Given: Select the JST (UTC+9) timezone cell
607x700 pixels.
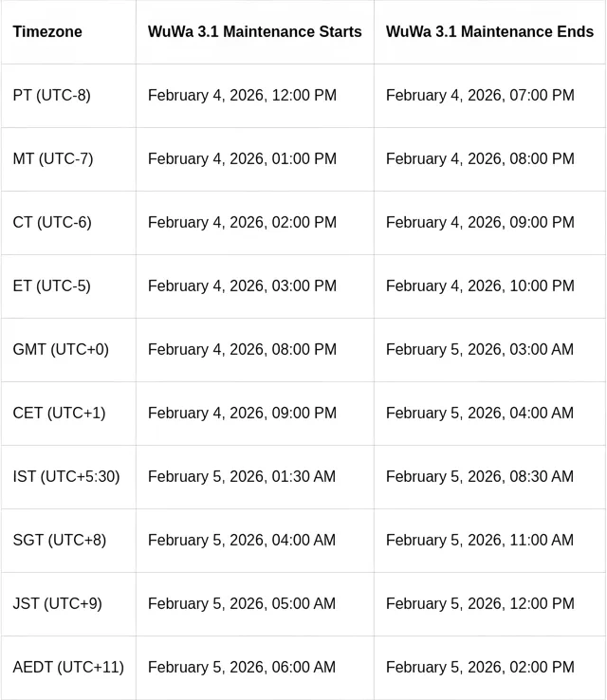Looking at the screenshot, I should click(x=58, y=604).
